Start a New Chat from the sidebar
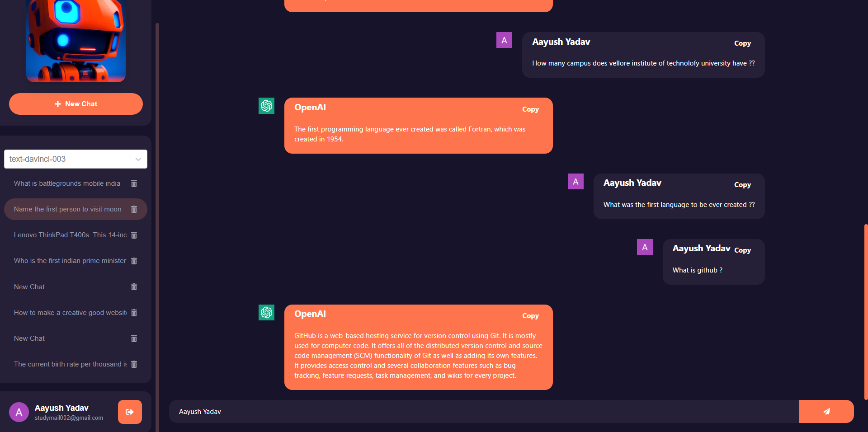This screenshot has height=432, width=868. 75,104
